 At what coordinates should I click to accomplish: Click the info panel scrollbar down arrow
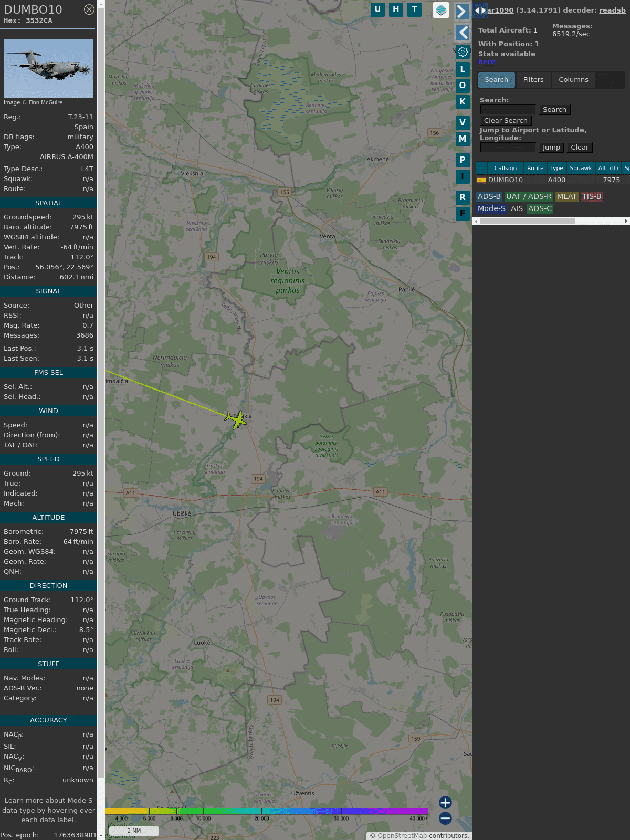click(101, 836)
